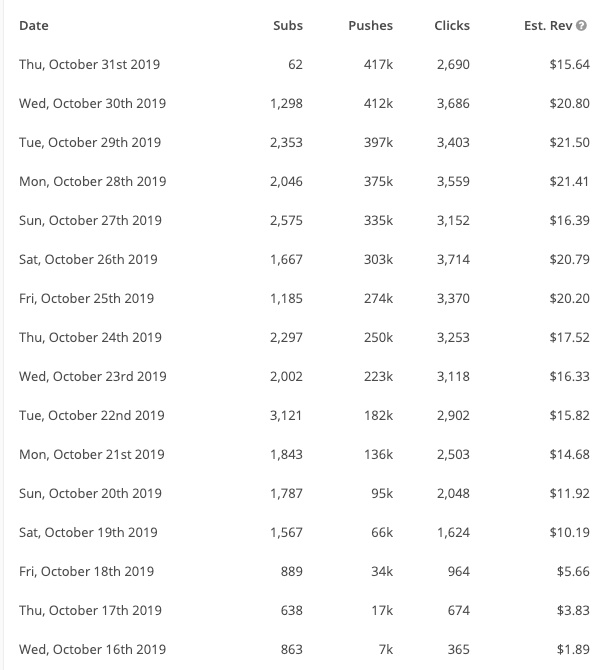Select the Mon, October 28th 2019 row
The height and width of the screenshot is (670, 602).
(304, 182)
